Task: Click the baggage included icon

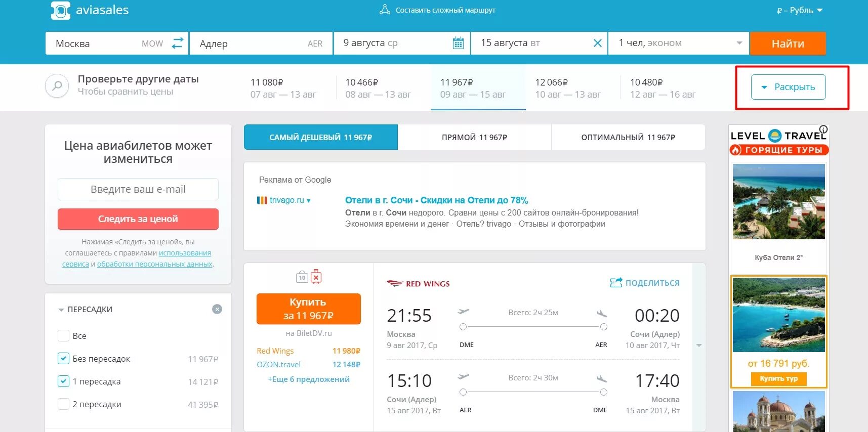Action: 302,277
